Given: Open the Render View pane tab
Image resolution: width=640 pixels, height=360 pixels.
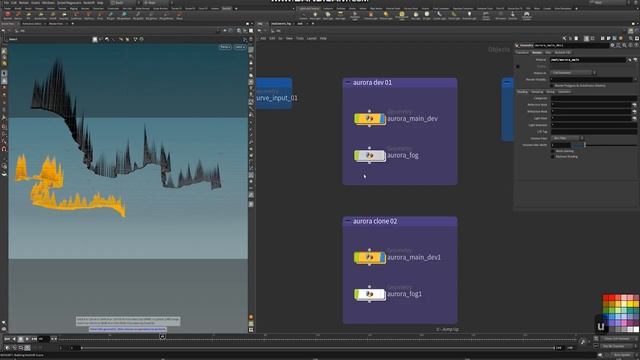Looking at the screenshot, I should (56, 24).
